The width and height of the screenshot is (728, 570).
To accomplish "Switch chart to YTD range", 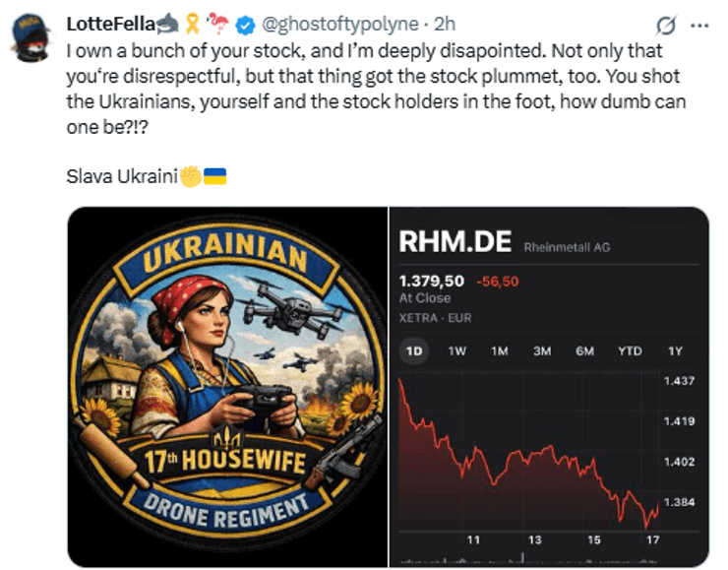I will click(x=630, y=351).
